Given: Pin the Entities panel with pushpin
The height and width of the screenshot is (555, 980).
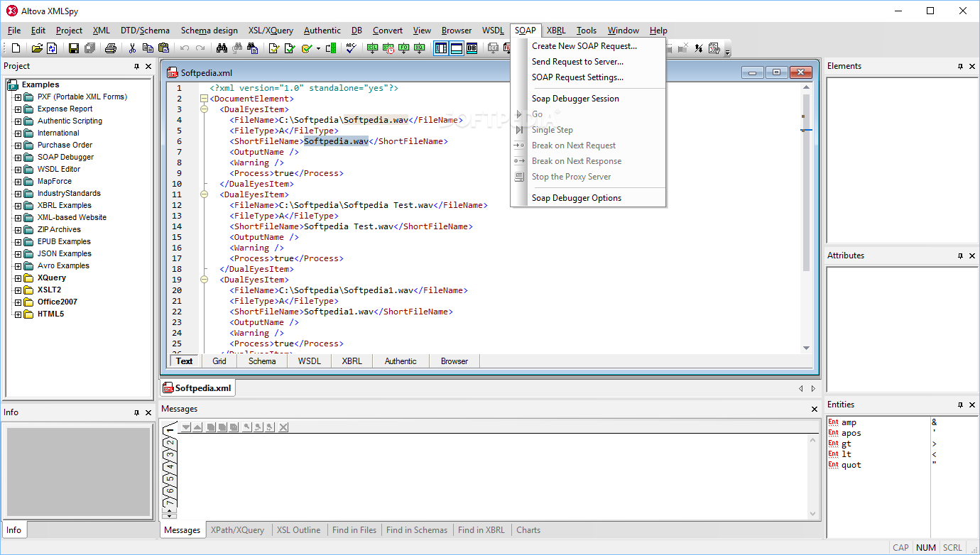Looking at the screenshot, I should (960, 405).
